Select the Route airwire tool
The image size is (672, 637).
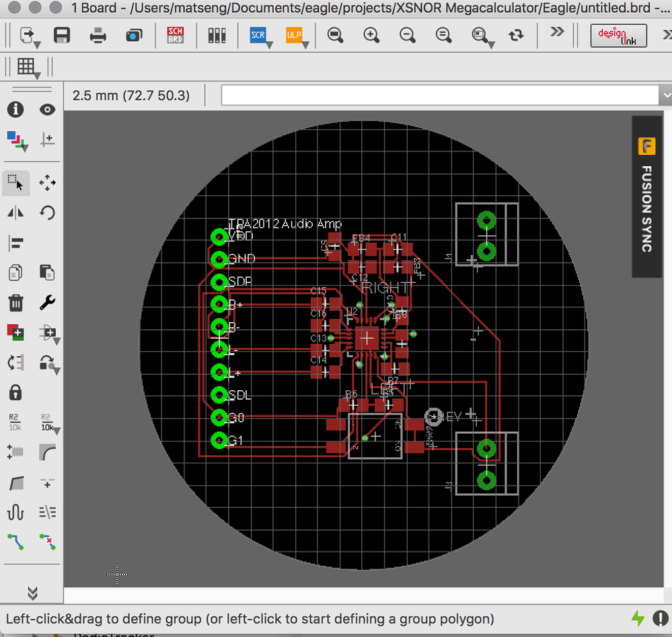coord(15,542)
